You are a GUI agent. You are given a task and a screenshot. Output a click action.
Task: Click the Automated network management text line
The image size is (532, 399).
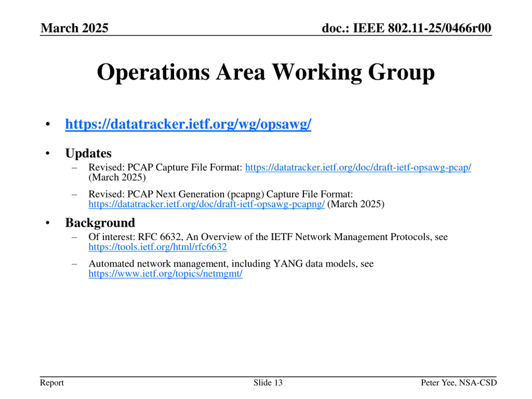click(231, 264)
